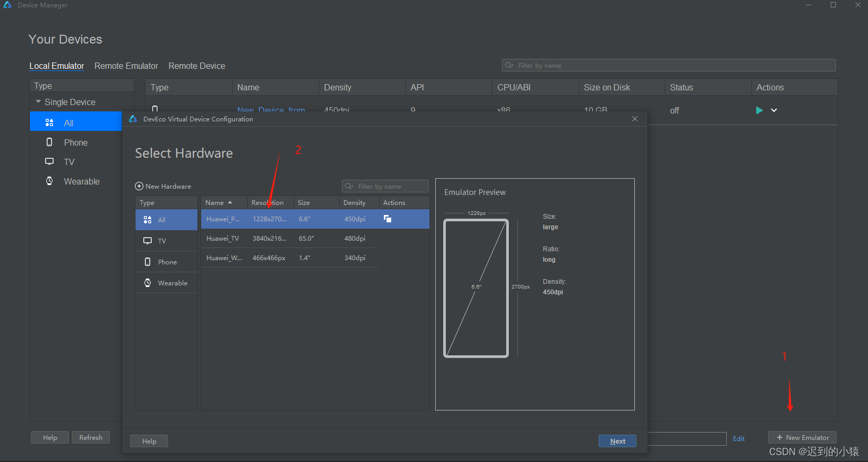Select Phone type in Select Hardware list
868x462 pixels.
pyautogui.click(x=166, y=262)
